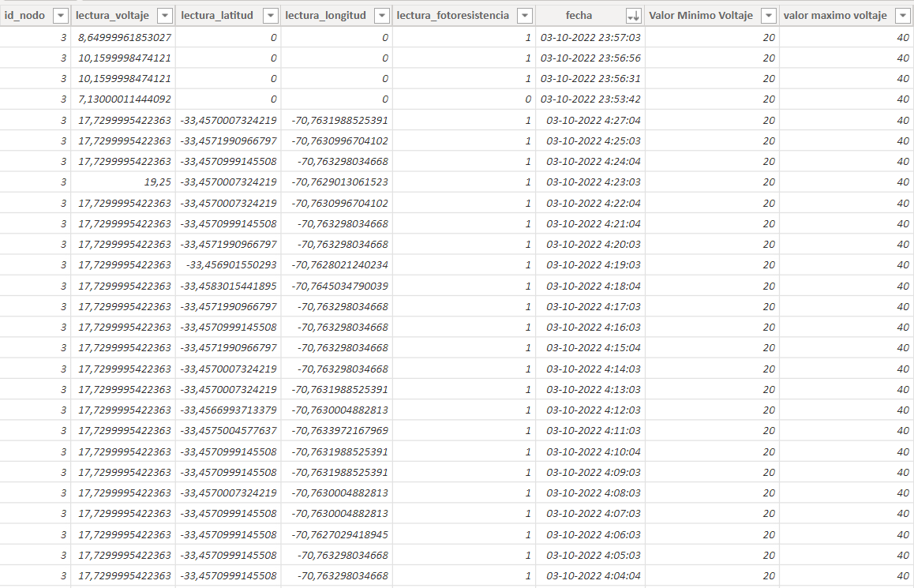The image size is (914, 588).
Task: Click longitude cell -70,7645034790039
Action: click(x=336, y=286)
